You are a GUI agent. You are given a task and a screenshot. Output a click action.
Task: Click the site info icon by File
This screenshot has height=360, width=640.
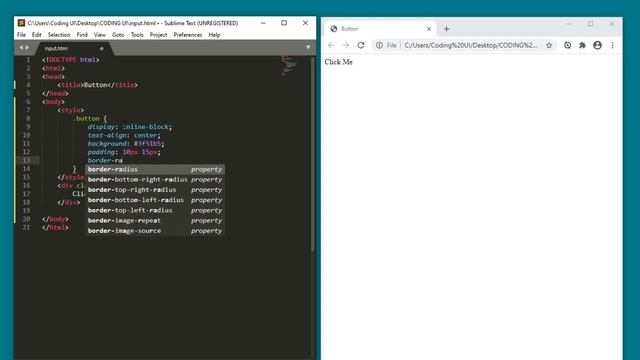pyautogui.click(x=379, y=45)
